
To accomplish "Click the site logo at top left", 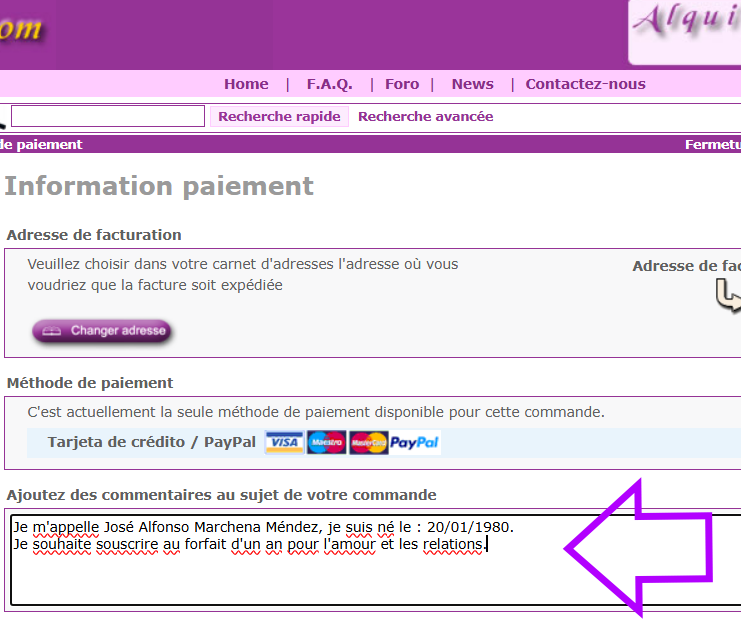I will tap(20, 29).
